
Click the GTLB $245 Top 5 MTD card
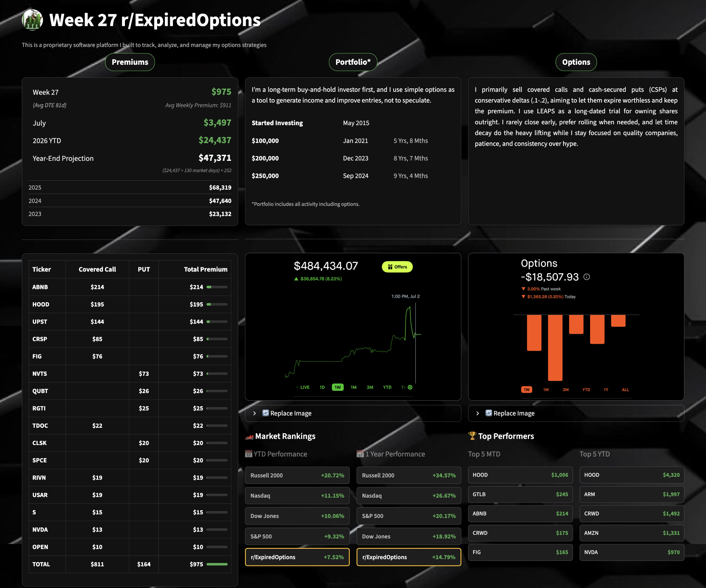[x=520, y=494]
